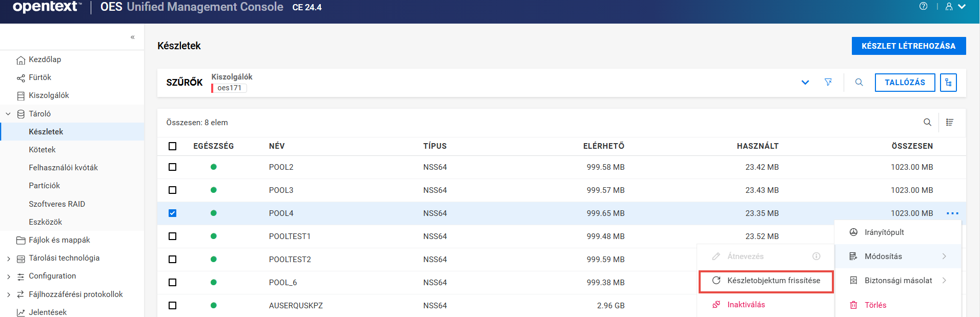Click the tree view icon beside TALLÓZÁS

[948, 83]
